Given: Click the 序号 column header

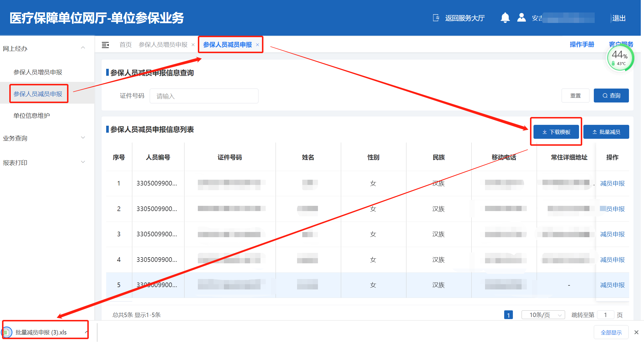Looking at the screenshot, I should tap(119, 157).
